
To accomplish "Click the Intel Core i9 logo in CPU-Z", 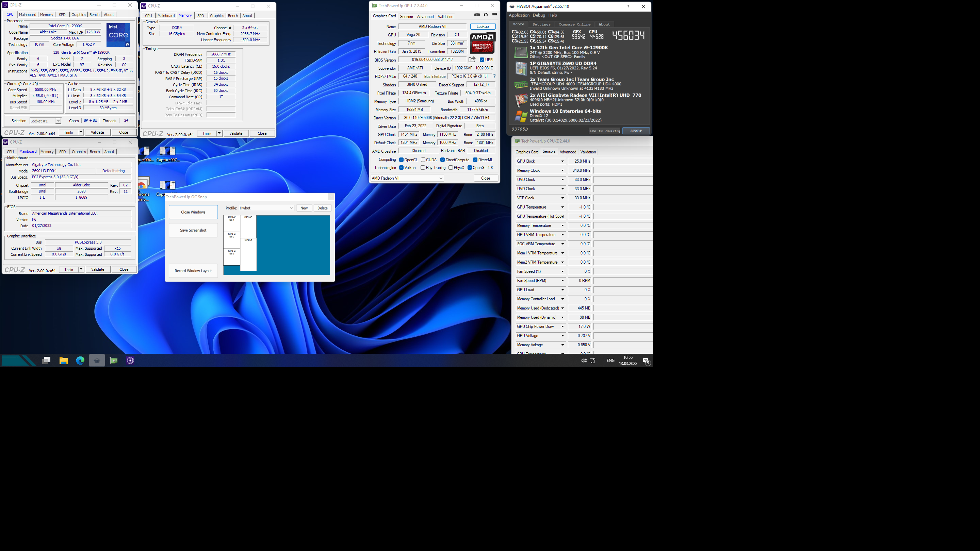I will point(118,35).
